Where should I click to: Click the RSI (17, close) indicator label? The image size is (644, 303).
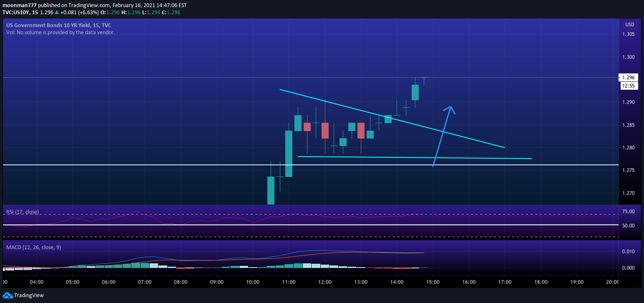[x=23, y=212]
